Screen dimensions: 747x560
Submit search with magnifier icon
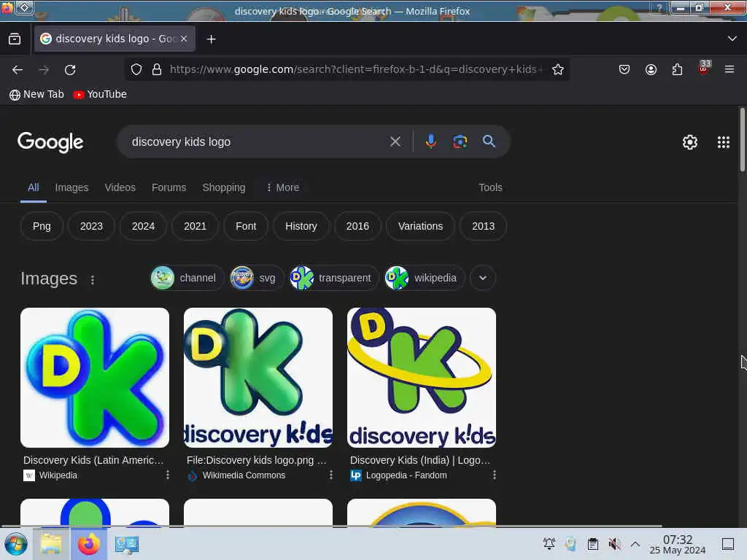(x=489, y=141)
